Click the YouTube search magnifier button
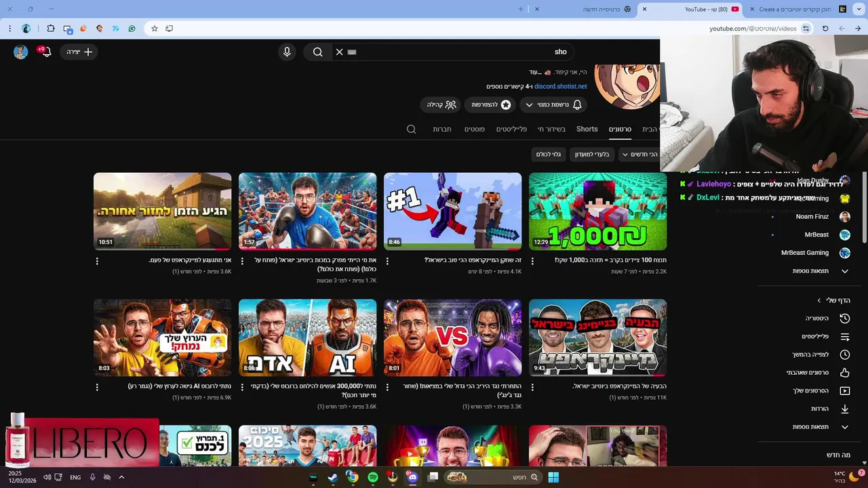Screen dimensions: 868x488 pyautogui.click(x=317, y=52)
